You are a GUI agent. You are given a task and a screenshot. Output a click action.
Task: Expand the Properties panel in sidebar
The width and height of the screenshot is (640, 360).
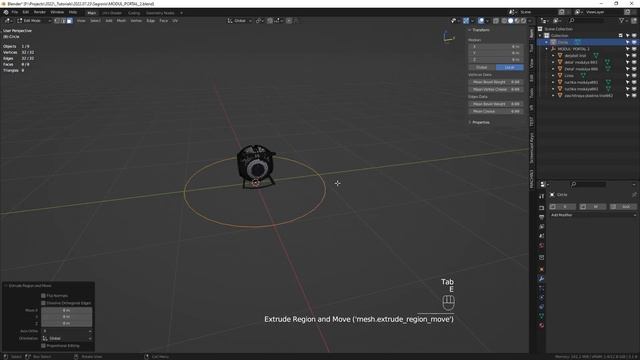(479, 122)
